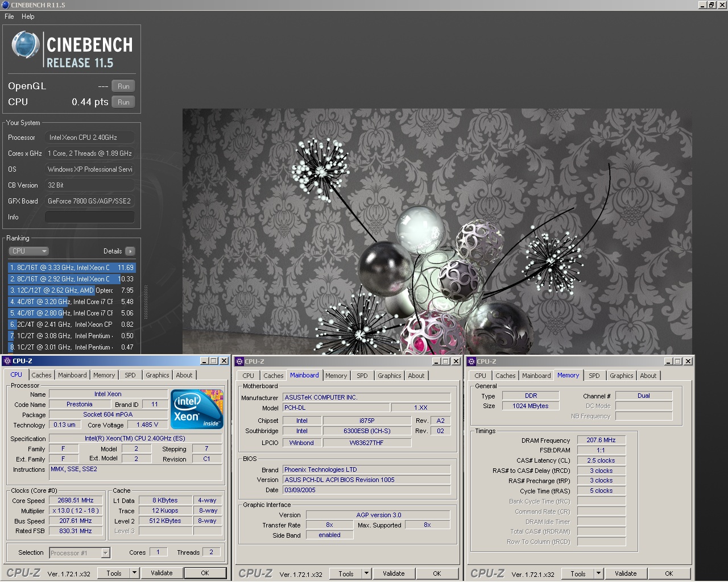
Task: Click OK in Memory CPU-Z window
Action: pyautogui.click(x=669, y=573)
